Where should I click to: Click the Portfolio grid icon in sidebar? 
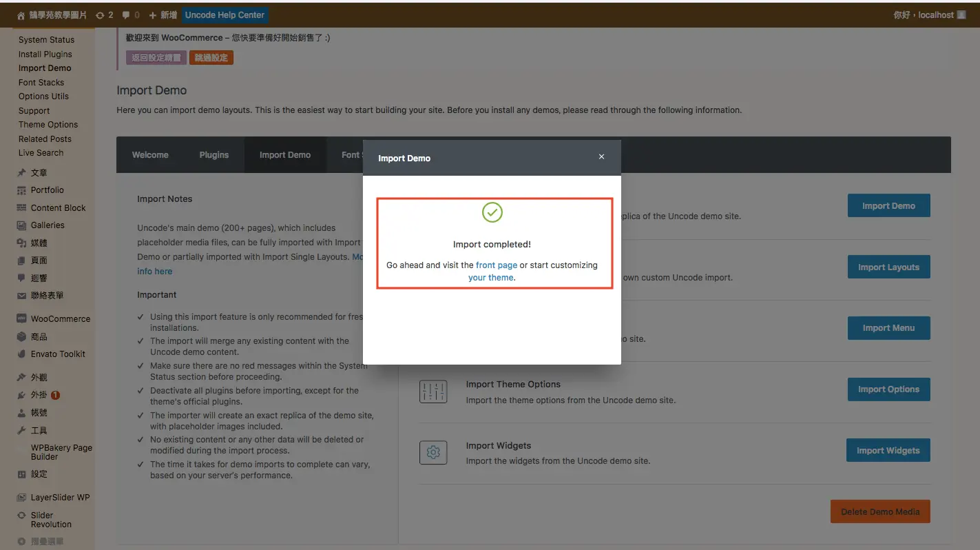(22, 190)
